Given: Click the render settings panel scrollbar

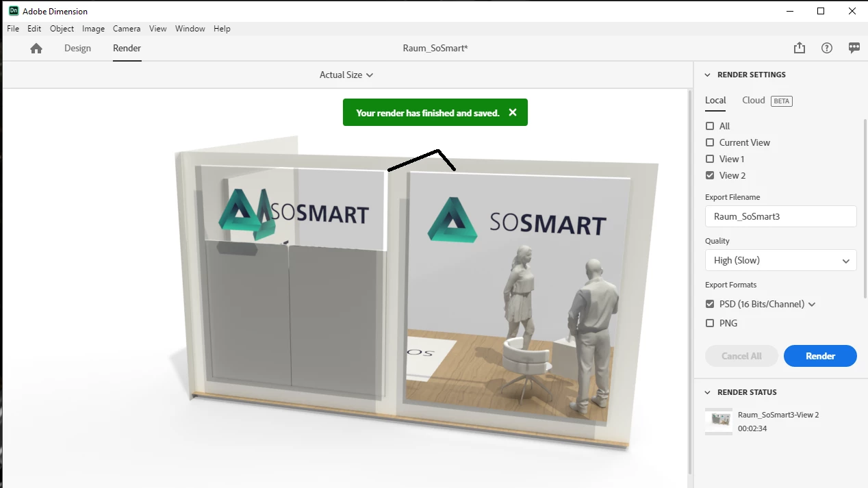Looking at the screenshot, I should [865, 209].
